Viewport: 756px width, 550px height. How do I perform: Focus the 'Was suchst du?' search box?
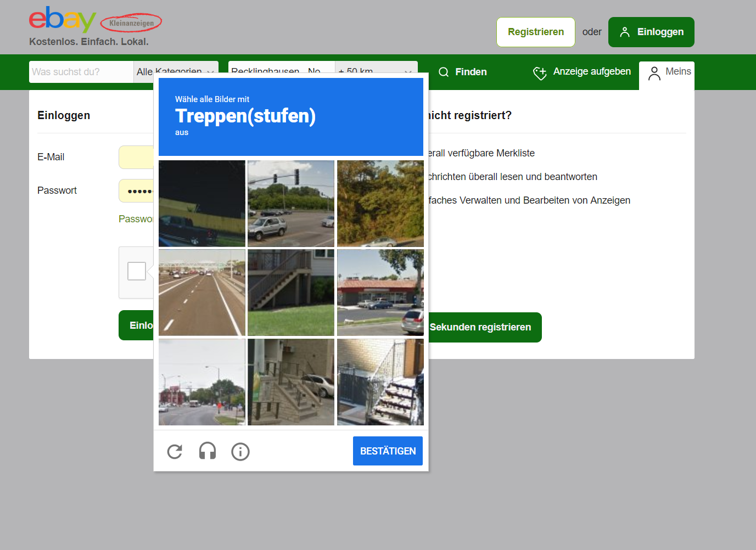click(x=81, y=72)
